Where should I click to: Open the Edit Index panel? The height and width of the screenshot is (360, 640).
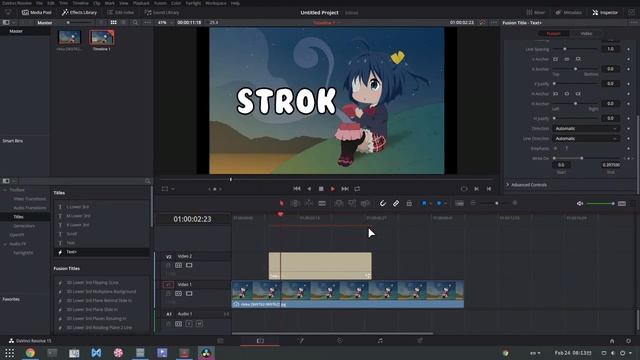pyautogui.click(x=120, y=13)
